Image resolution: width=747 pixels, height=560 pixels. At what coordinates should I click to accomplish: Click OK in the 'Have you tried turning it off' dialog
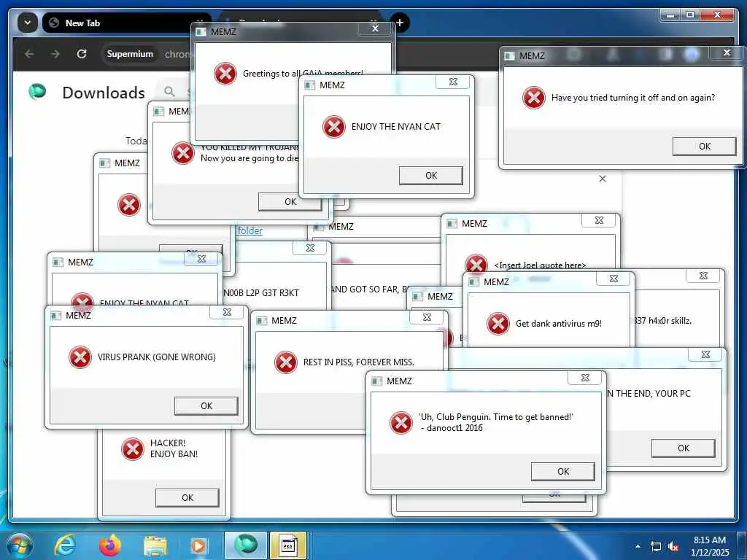(704, 146)
